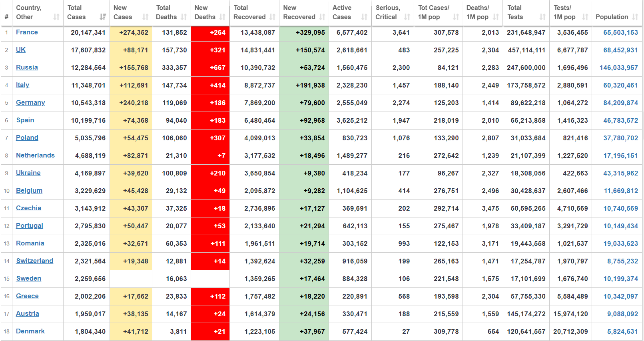Viewport: 644px width, 341px height.
Task: Click the Total Tests sort arrows
Action: coord(542,17)
